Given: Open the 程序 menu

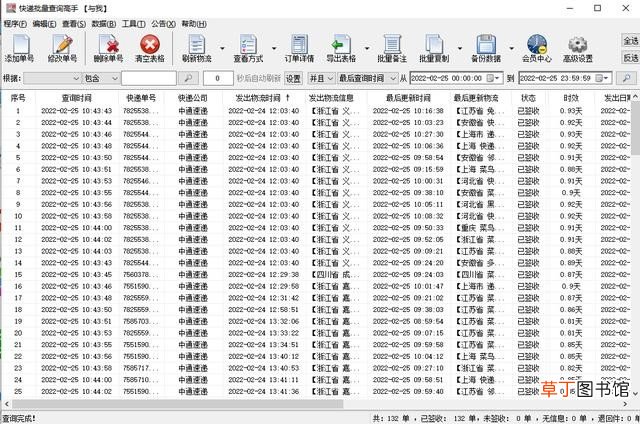Looking at the screenshot, I should click(15, 24).
